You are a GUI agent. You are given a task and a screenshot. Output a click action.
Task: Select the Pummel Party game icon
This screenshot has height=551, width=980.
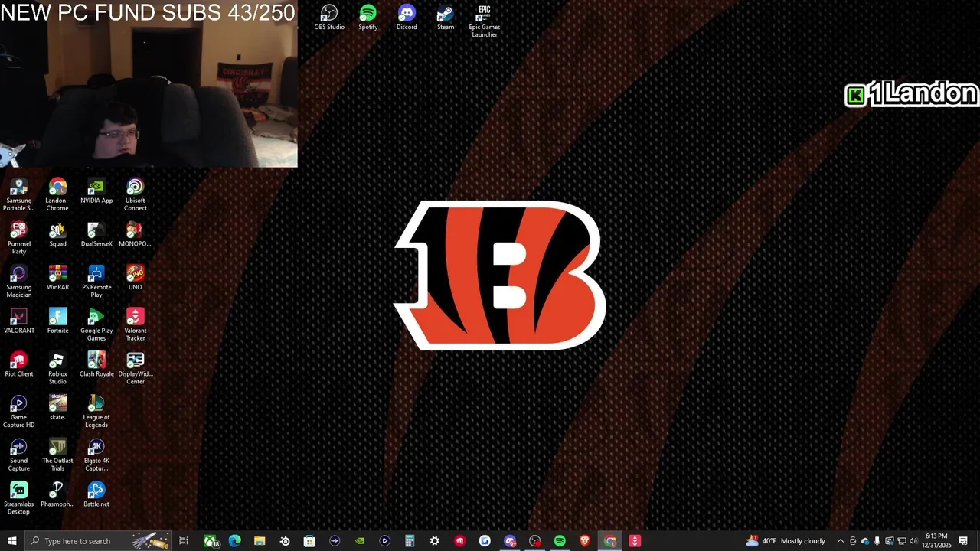click(x=19, y=238)
